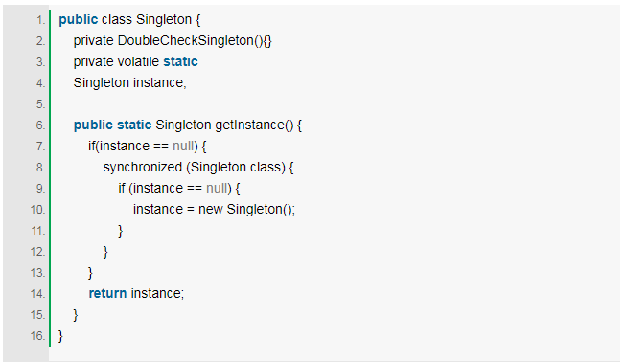Click 'DoubleCheckSingleton' constructor name

(x=185, y=40)
